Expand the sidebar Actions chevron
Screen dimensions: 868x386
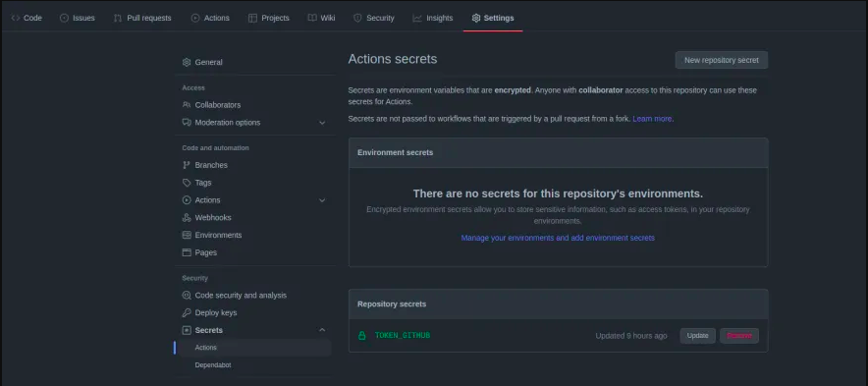322,200
